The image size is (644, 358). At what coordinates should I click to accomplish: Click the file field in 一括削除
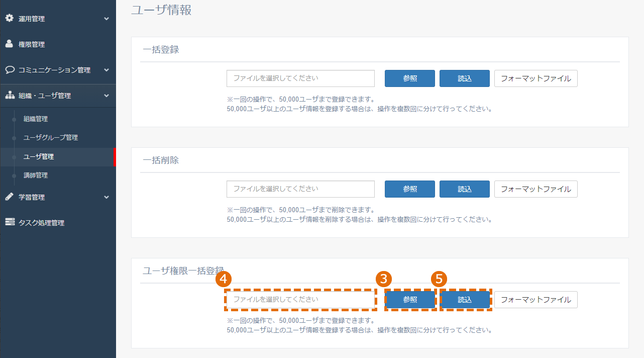coord(300,189)
